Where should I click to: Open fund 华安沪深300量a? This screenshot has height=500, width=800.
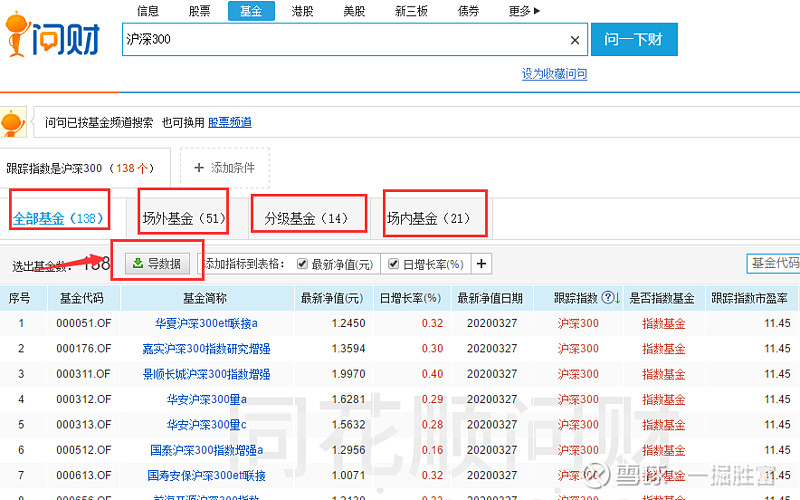click(206, 399)
